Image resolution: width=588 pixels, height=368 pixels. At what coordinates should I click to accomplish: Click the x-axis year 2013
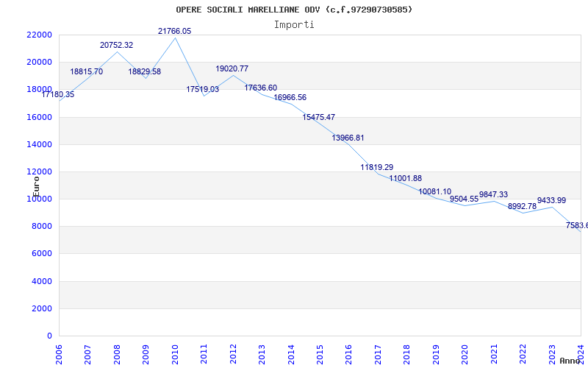(262, 354)
